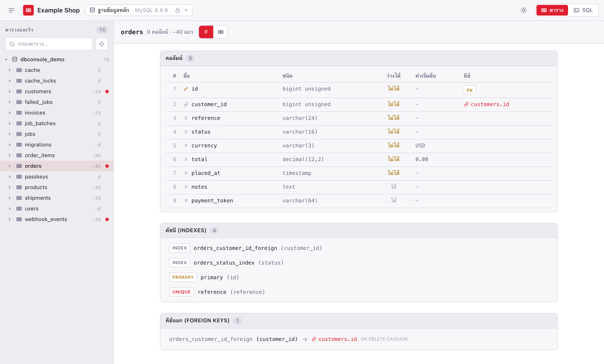Click the lock icon in connection selector
Screen dimensions: 604x364
pos(178,10)
